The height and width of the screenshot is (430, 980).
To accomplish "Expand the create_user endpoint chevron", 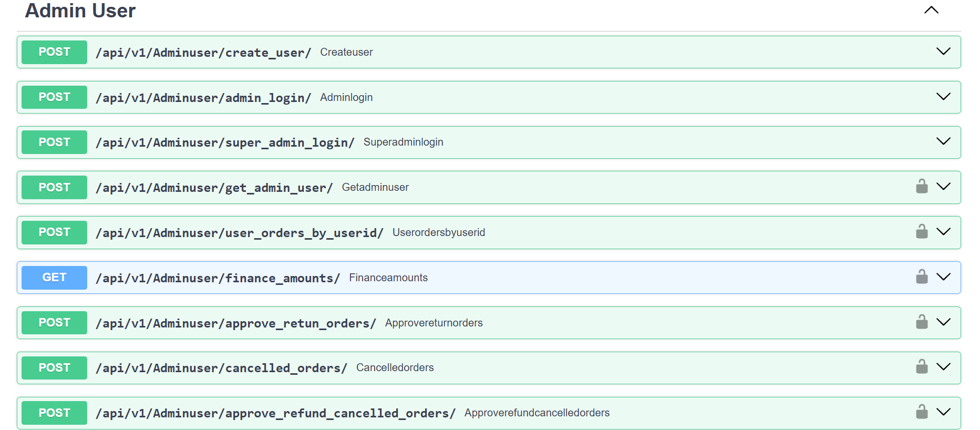I will tap(943, 52).
